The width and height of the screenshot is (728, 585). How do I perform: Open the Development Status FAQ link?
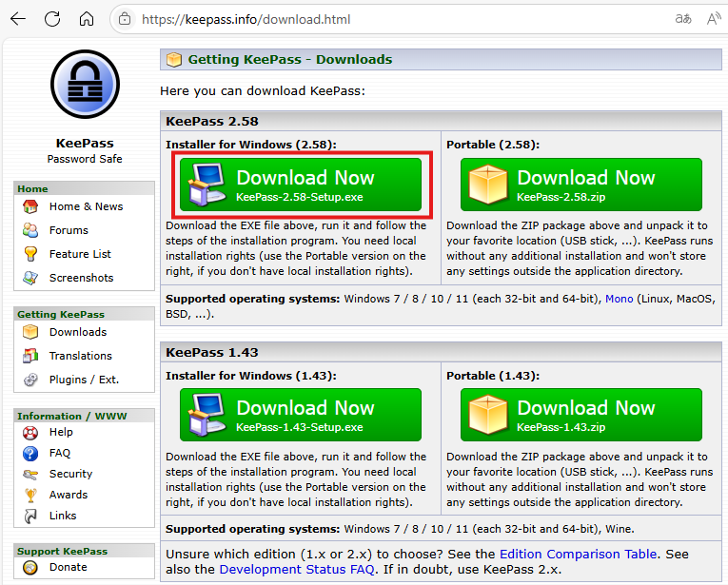(x=297, y=569)
